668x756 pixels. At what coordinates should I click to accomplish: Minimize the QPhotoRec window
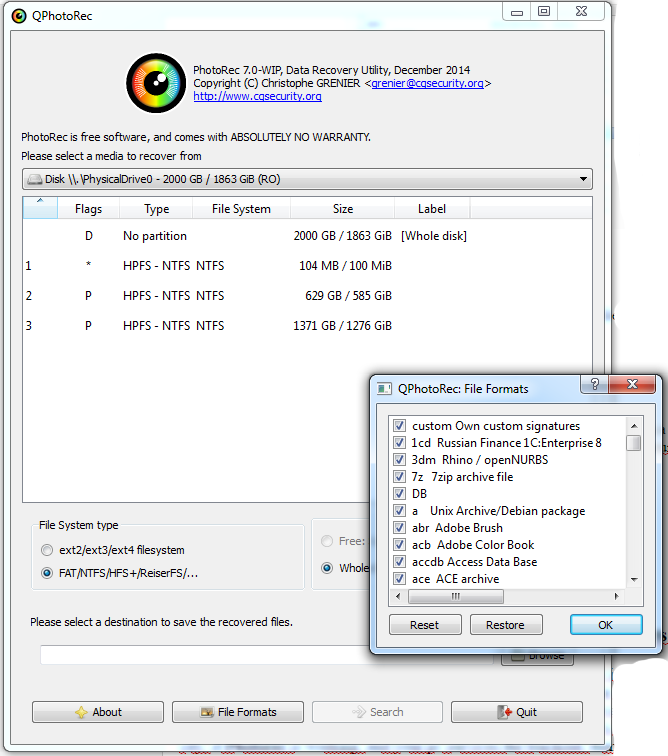coord(517,12)
